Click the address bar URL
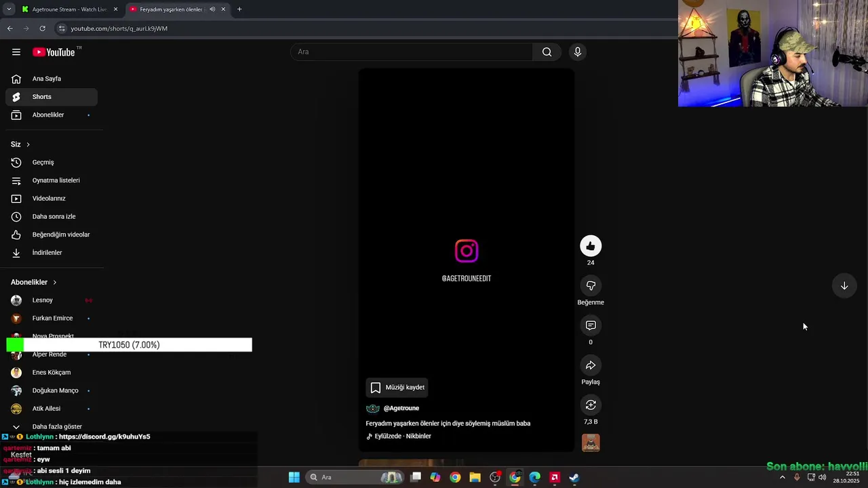This screenshot has height=488, width=868. 119,28
